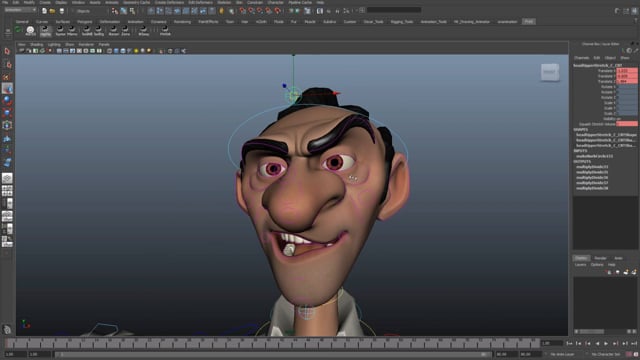Screen dimensions: 640x360
Task: Create a new scene from status line
Action: tap(44, 11)
